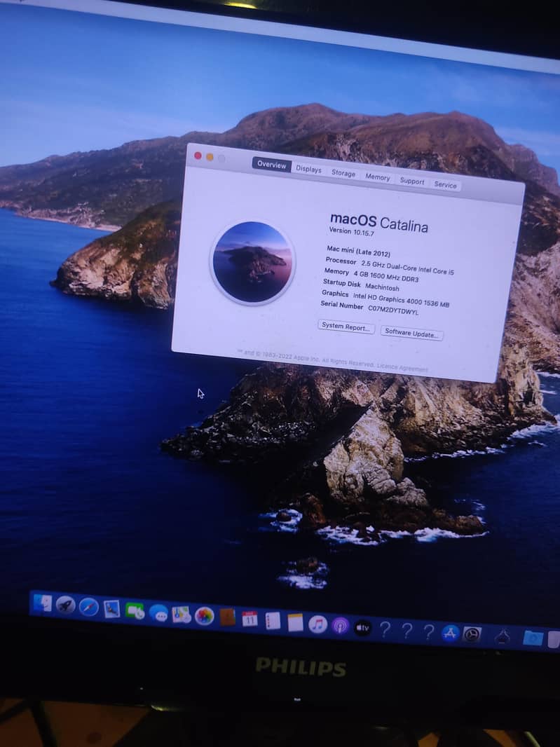
Task: Click the System Report... button
Action: [346, 327]
